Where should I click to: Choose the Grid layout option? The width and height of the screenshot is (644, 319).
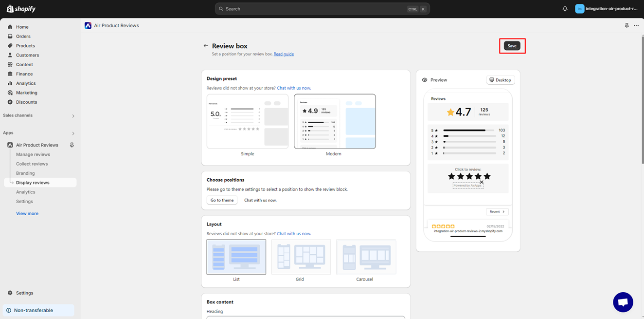301,257
